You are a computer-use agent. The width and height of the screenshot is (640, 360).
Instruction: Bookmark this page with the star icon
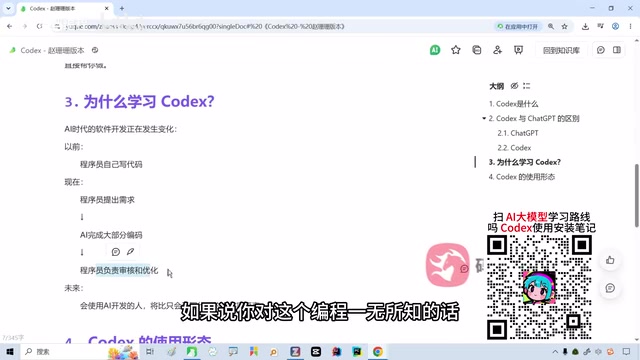tap(564, 26)
